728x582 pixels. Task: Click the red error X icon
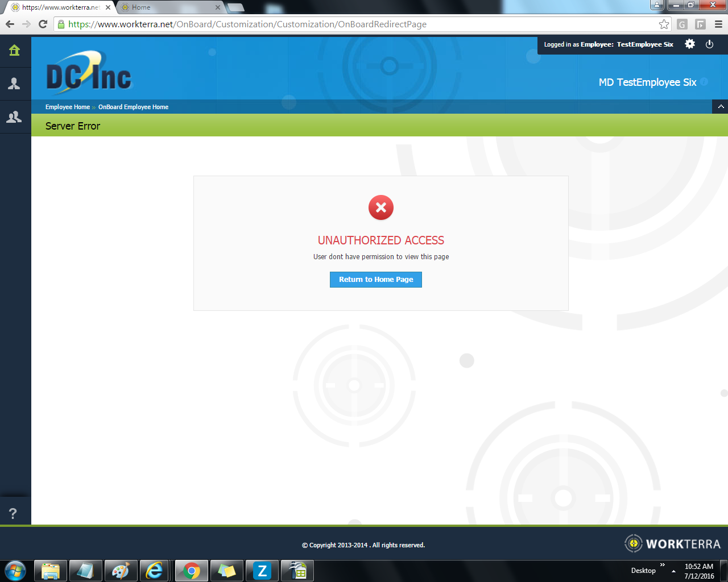click(381, 207)
